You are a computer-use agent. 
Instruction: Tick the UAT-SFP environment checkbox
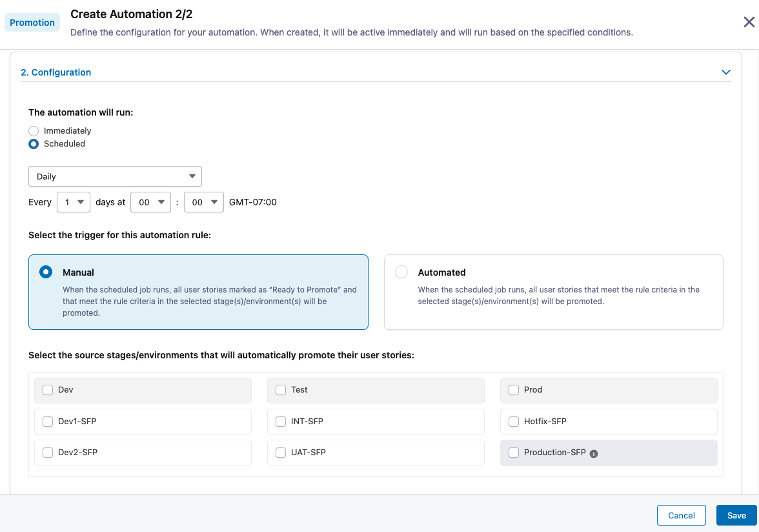pyautogui.click(x=281, y=453)
